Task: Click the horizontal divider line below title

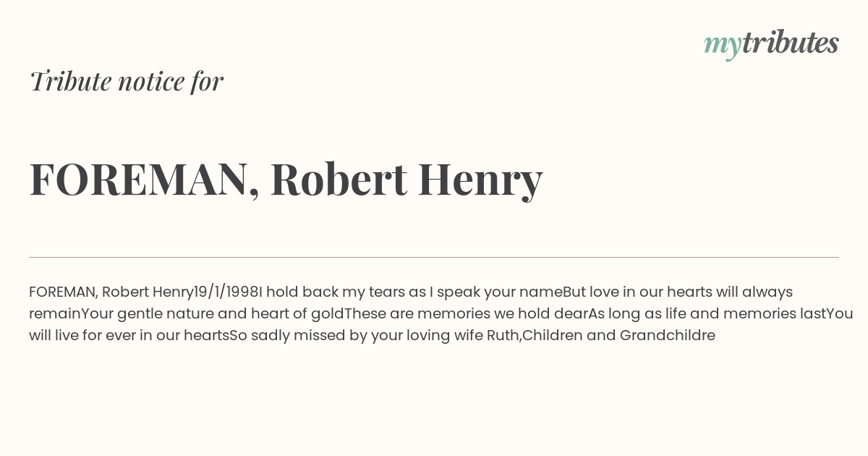Action: pyautogui.click(x=434, y=257)
